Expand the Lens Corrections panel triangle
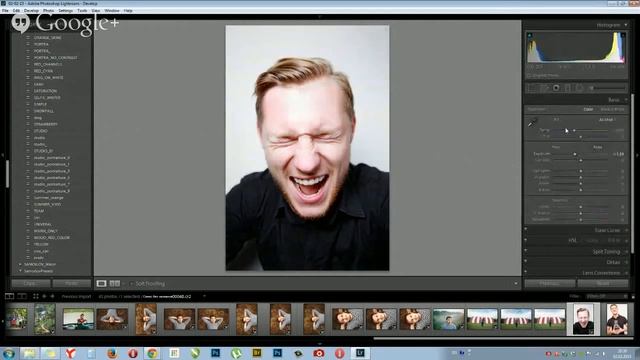Viewport: 640px width, 360px height. tap(627, 273)
